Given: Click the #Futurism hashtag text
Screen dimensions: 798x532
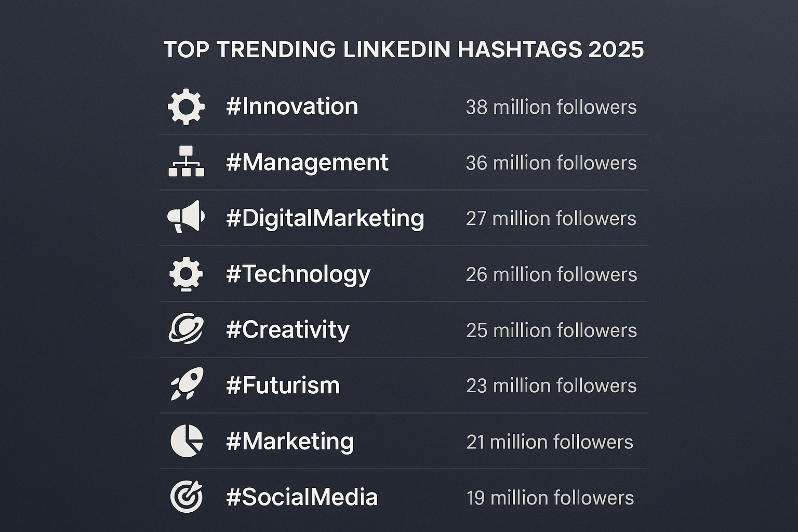Looking at the screenshot, I should pos(283,385).
